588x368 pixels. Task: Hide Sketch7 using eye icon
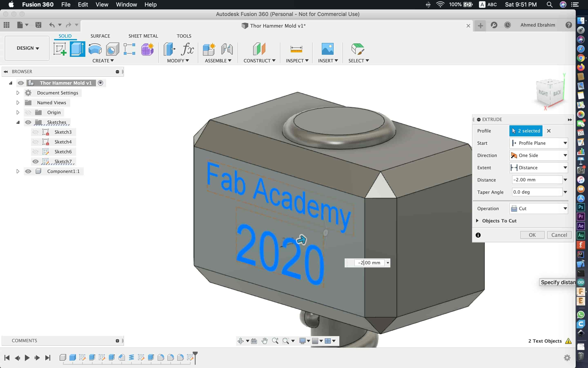(x=36, y=161)
